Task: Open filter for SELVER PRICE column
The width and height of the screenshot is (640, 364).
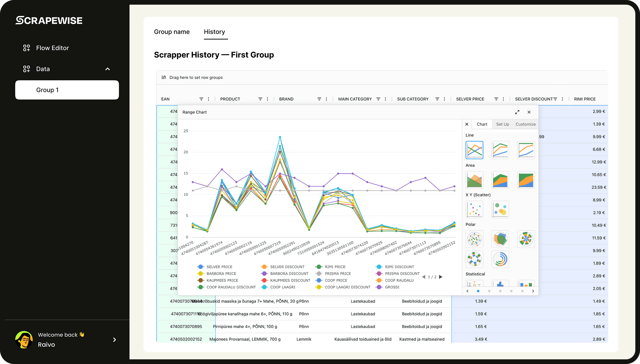Action: (x=496, y=99)
